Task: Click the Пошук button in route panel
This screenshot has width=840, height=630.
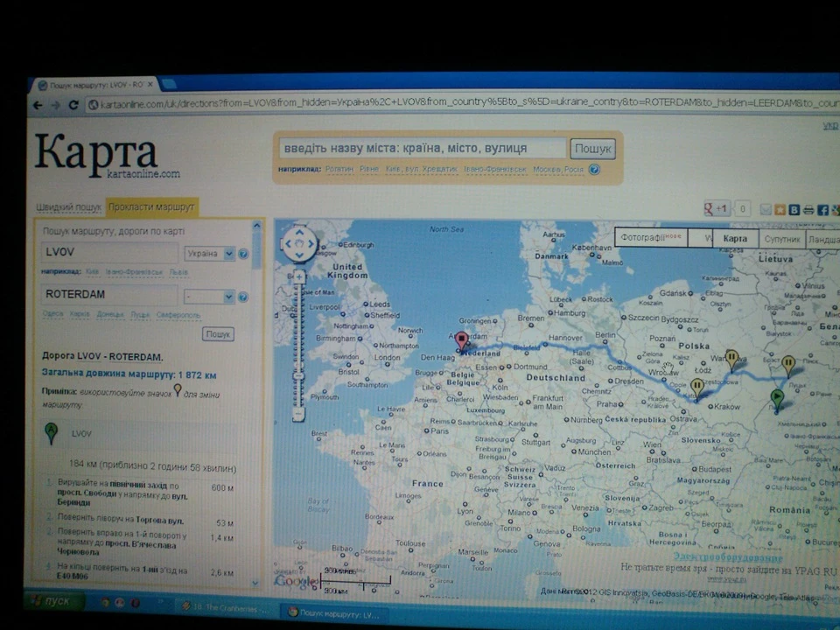Action: tap(218, 334)
